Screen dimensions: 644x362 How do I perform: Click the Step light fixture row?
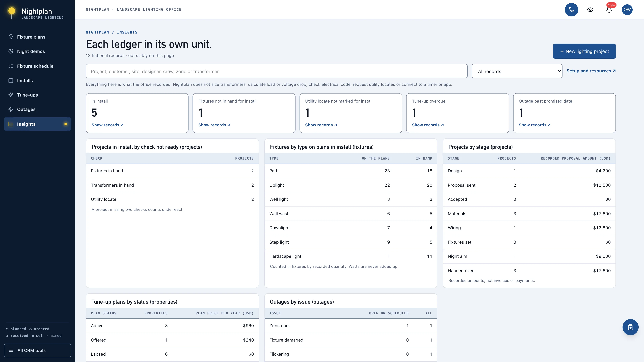coord(351,242)
